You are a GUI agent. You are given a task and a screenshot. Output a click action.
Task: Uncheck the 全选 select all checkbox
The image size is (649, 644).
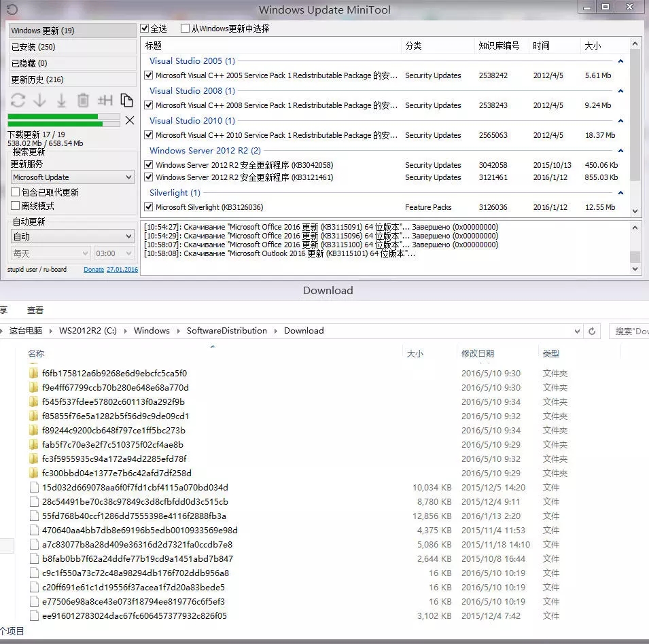point(145,29)
